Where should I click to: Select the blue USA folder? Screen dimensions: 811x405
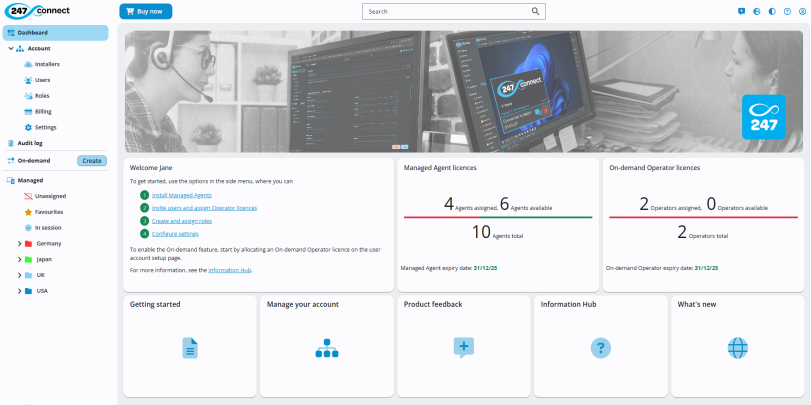click(x=28, y=291)
